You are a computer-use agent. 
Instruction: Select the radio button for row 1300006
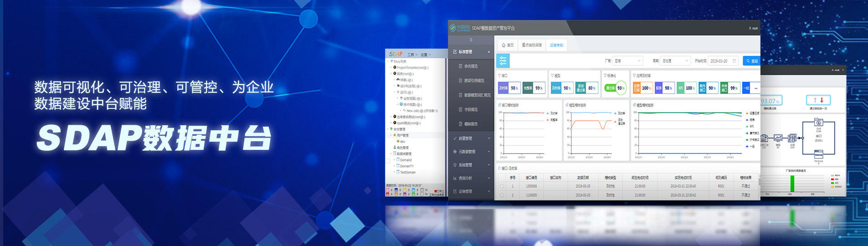(502, 186)
